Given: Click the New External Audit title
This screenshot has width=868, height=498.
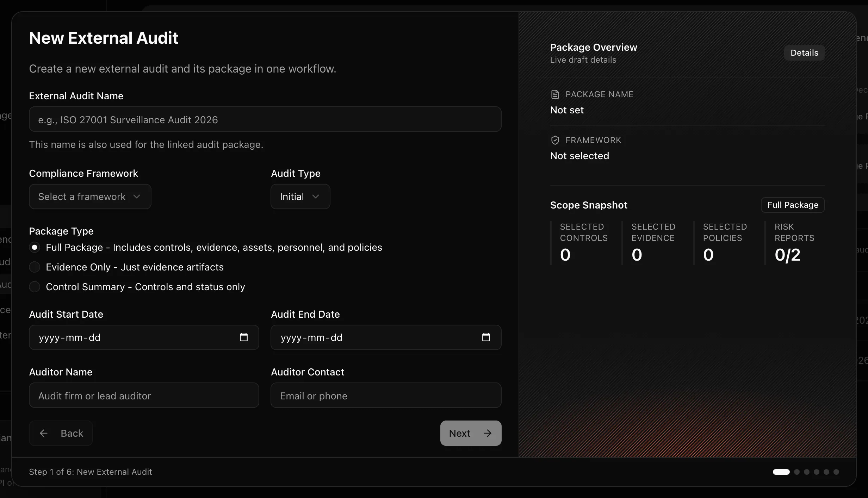Looking at the screenshot, I should click(x=104, y=38).
